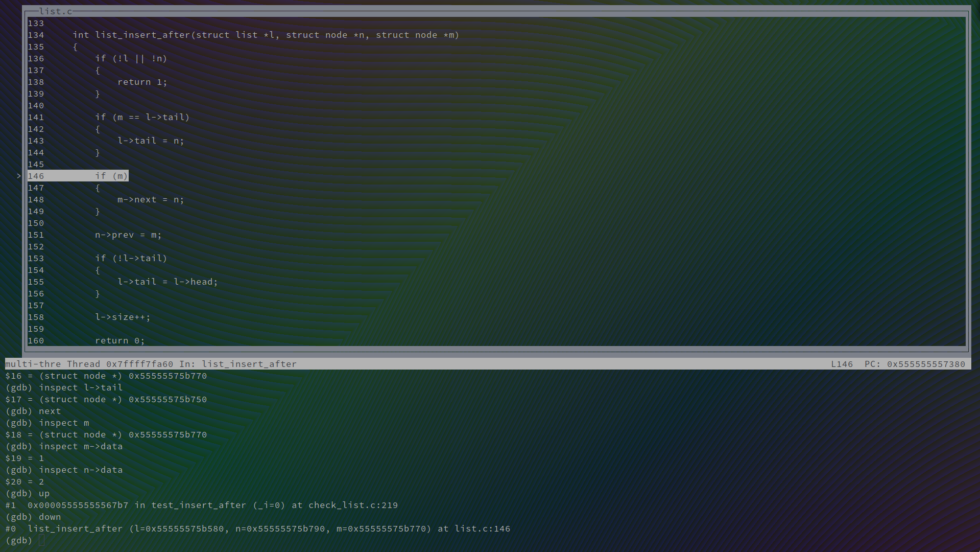This screenshot has height=552, width=980.
Task: Click the 'return 1;' statement
Action: coord(142,82)
